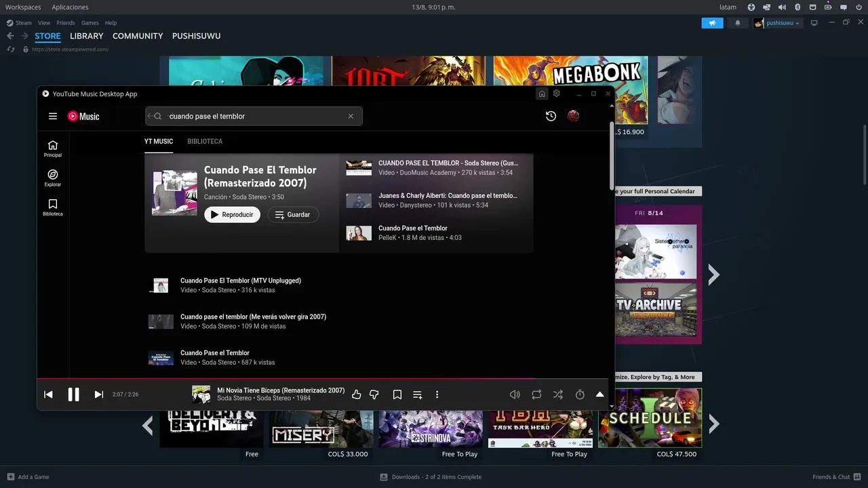Image resolution: width=868 pixels, height=488 pixels.
Task: Open YouTube Music Desktop App settings gear
Action: (557, 94)
